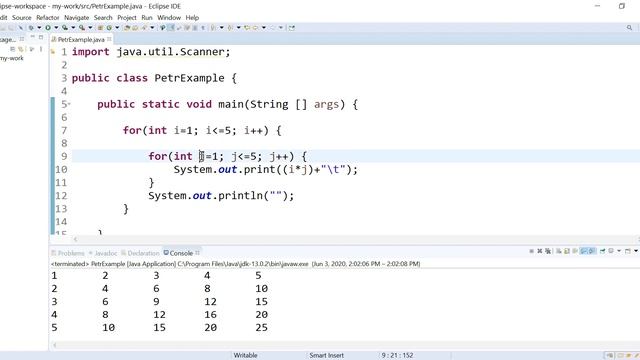Screen dimensions: 640x360
Task: Click the Writable status bar field
Action: pos(245,356)
